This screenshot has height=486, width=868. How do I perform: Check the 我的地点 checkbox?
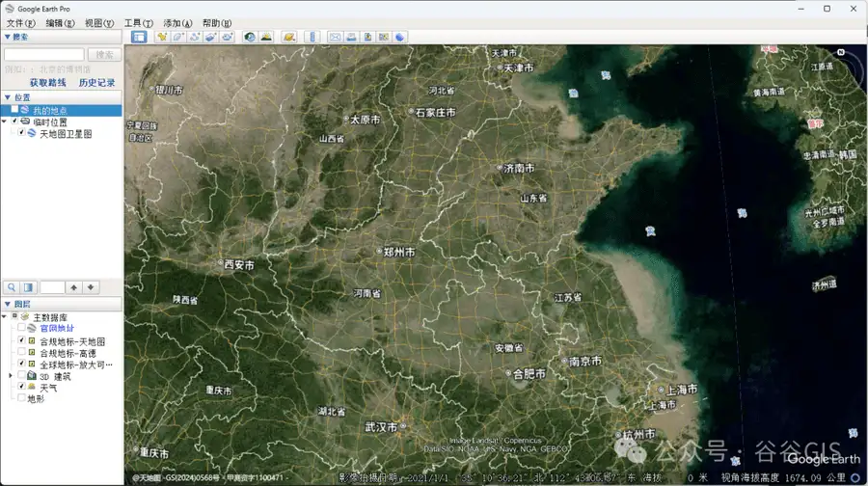pyautogui.click(x=14, y=110)
